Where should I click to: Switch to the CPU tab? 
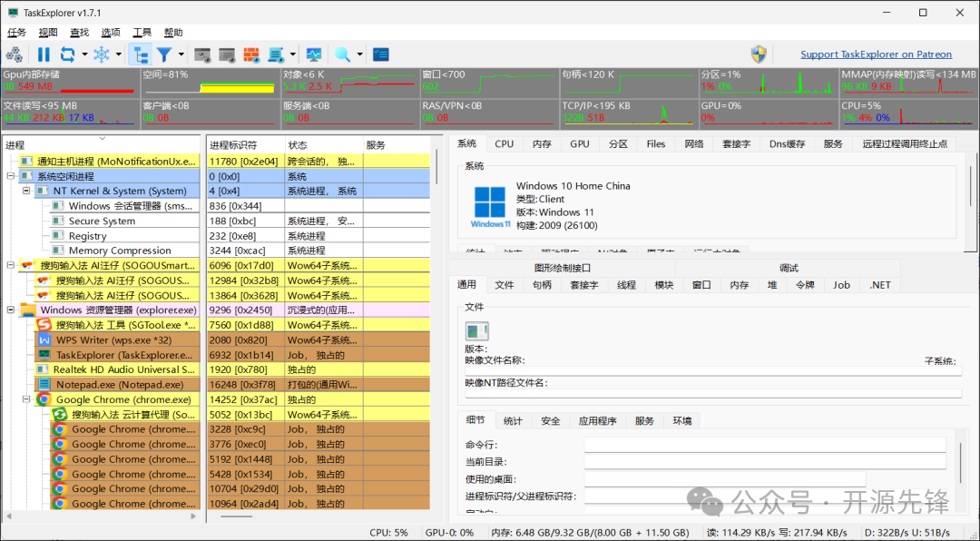[x=504, y=143]
